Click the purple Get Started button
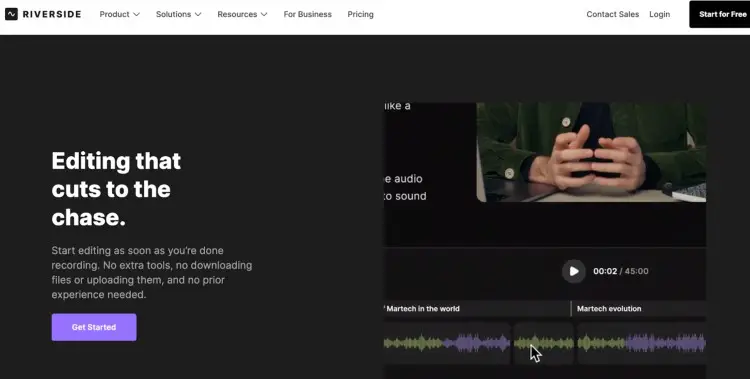Screen dimensions: 750x379 pyautogui.click(x=94, y=327)
